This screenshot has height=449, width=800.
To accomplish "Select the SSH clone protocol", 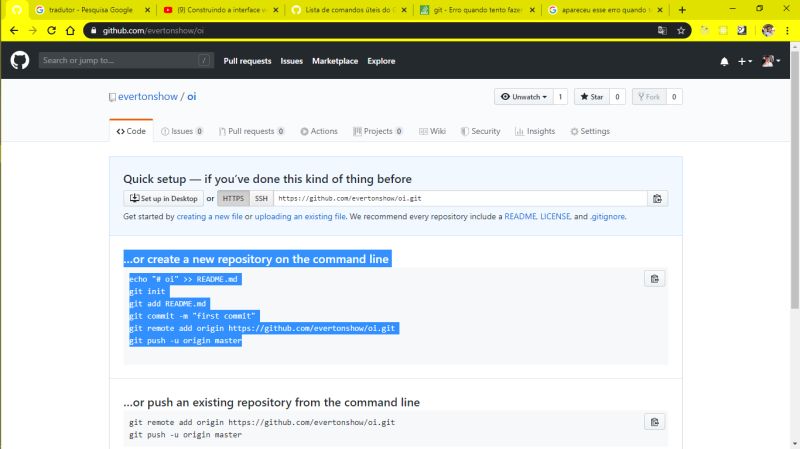I will coord(261,198).
